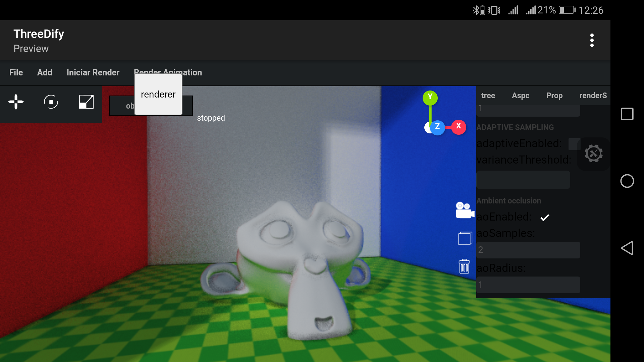644x362 pixels.
Task: Tap the gear settings icon
Action: click(x=593, y=154)
